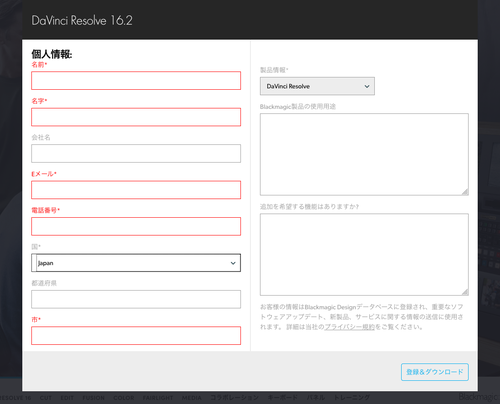Grab the feature request text area resize handle
500x404 pixels.
(x=465, y=292)
